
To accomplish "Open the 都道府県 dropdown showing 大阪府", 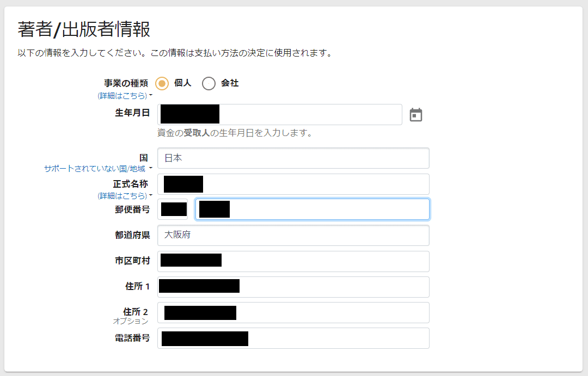I will click(x=293, y=235).
